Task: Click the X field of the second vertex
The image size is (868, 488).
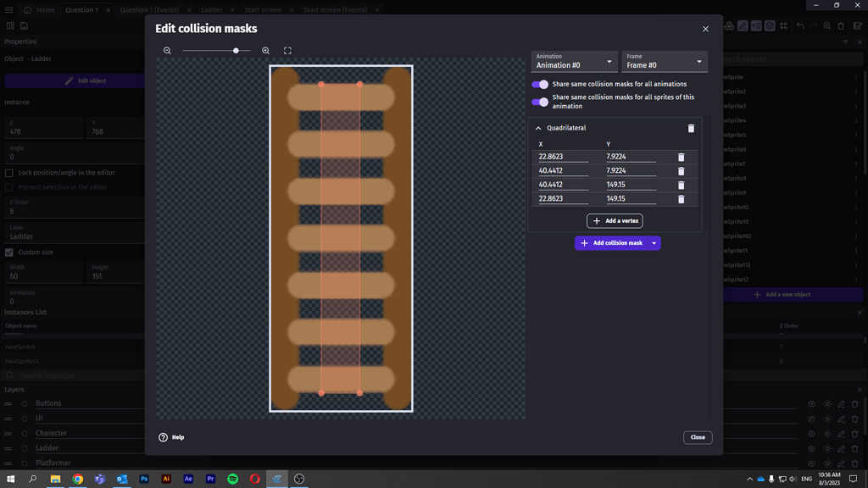Action: pyautogui.click(x=563, y=171)
